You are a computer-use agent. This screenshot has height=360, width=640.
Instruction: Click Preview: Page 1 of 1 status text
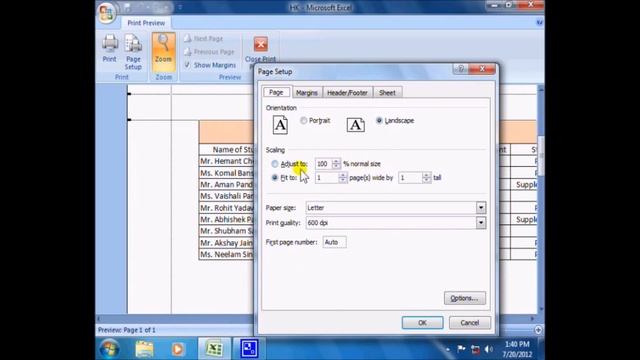tap(127, 330)
